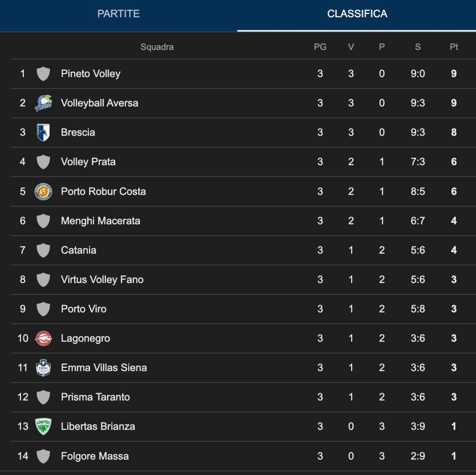Click the Catania team shield

[44, 250]
